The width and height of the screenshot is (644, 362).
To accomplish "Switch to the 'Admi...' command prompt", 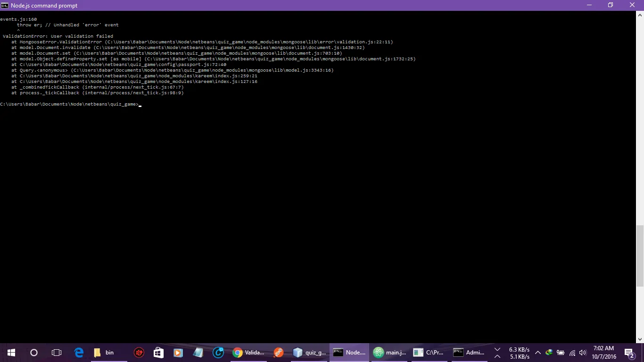I will pos(470,353).
